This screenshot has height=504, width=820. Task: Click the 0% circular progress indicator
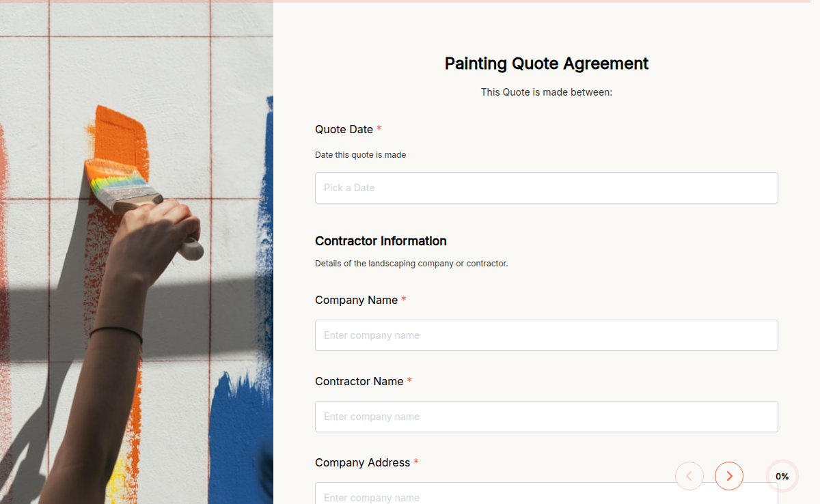point(782,476)
